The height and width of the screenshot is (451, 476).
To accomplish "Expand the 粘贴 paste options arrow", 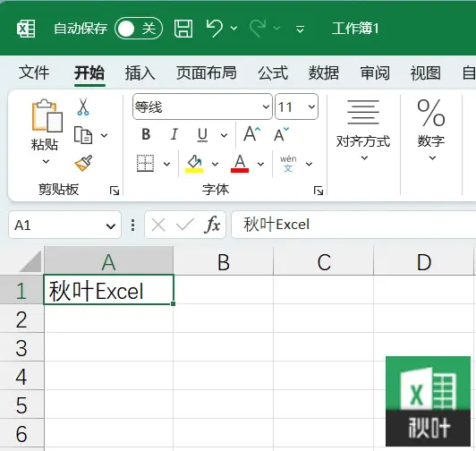I will click(x=46, y=161).
